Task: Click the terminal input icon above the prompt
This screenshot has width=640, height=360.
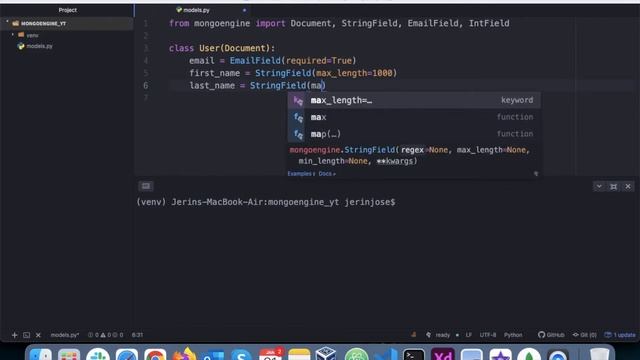Action: (146, 186)
